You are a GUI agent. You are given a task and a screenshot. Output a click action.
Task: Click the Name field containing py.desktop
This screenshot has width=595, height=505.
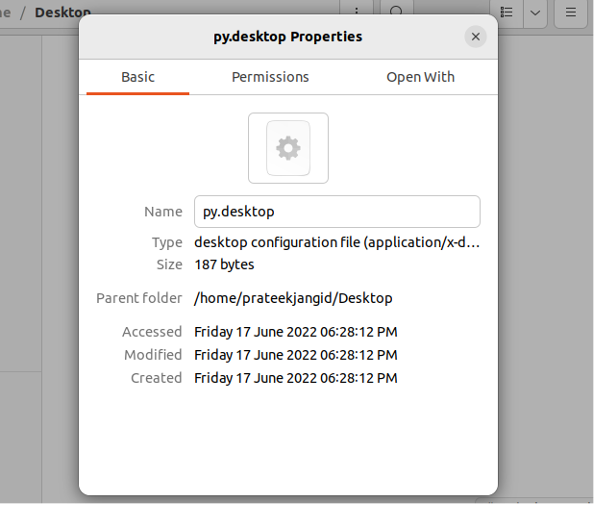point(337,212)
